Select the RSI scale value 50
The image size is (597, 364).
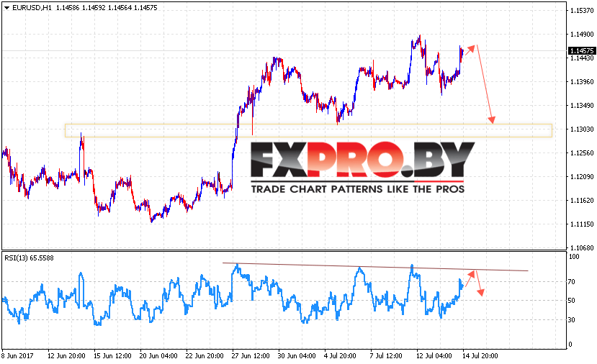pyautogui.click(x=572, y=301)
